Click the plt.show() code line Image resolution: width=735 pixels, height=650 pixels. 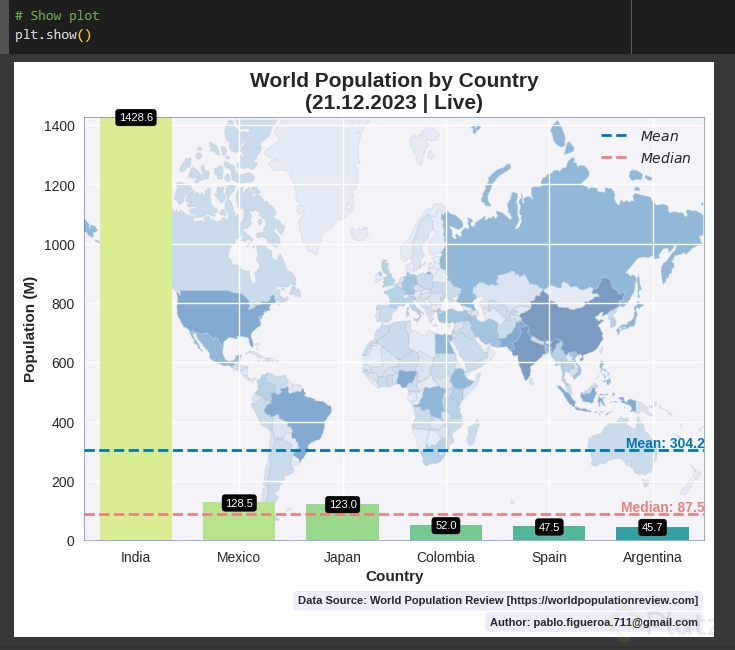pos(53,35)
